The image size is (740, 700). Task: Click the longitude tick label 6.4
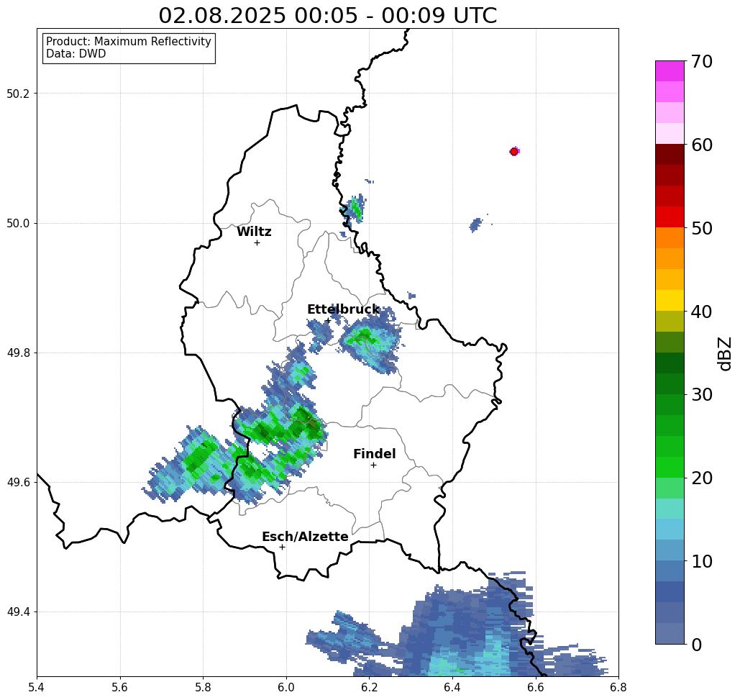452,687
